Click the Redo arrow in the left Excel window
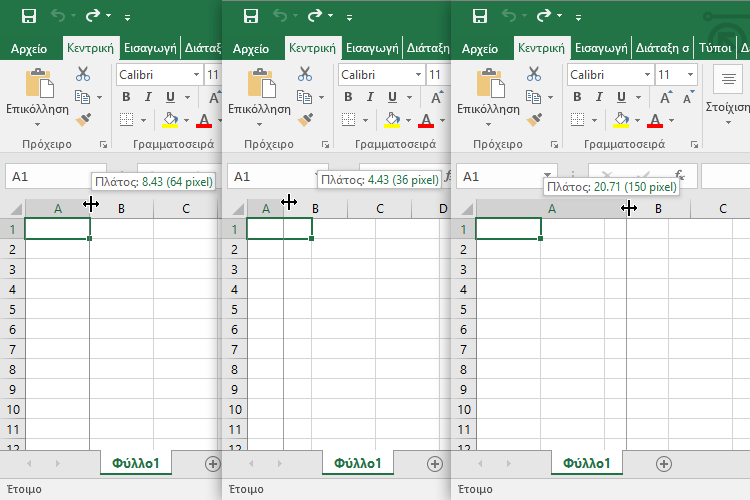750x500 pixels. coord(92,16)
